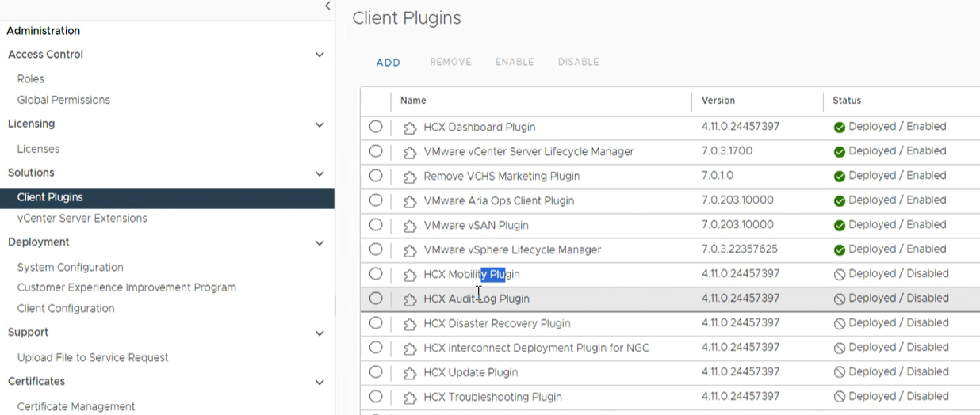Click plugin icon beside HCX Update Plugin
The image size is (980, 415).
410,373
